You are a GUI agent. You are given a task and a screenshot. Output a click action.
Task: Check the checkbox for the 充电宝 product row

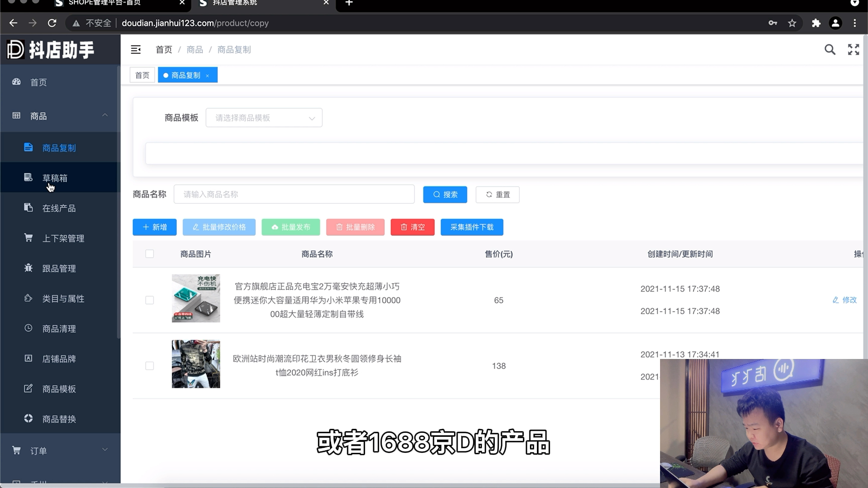(150, 300)
